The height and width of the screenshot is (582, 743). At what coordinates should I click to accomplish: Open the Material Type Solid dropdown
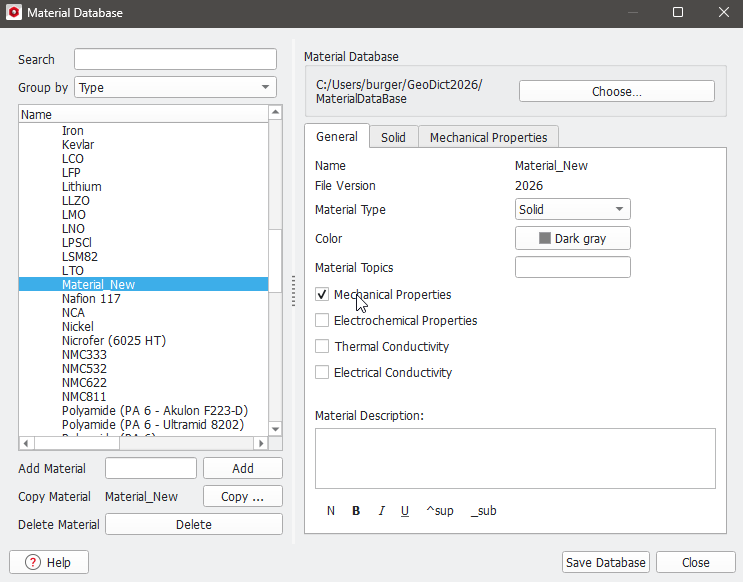tap(572, 209)
